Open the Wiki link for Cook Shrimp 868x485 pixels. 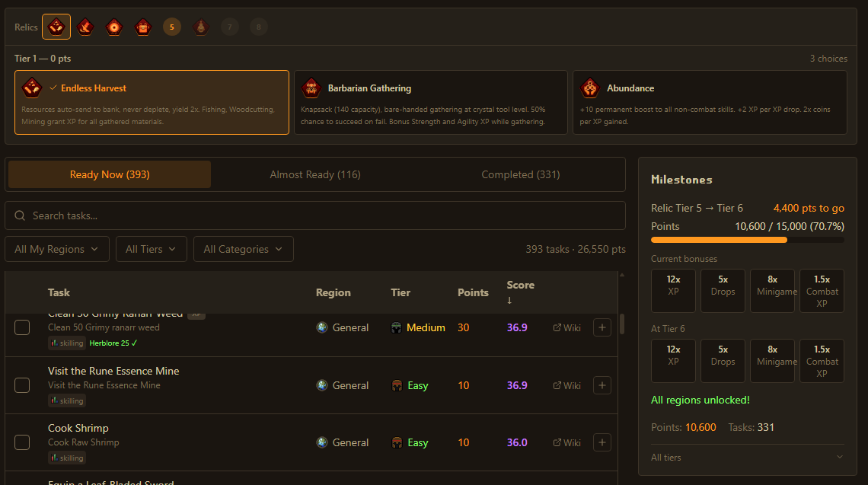click(566, 442)
